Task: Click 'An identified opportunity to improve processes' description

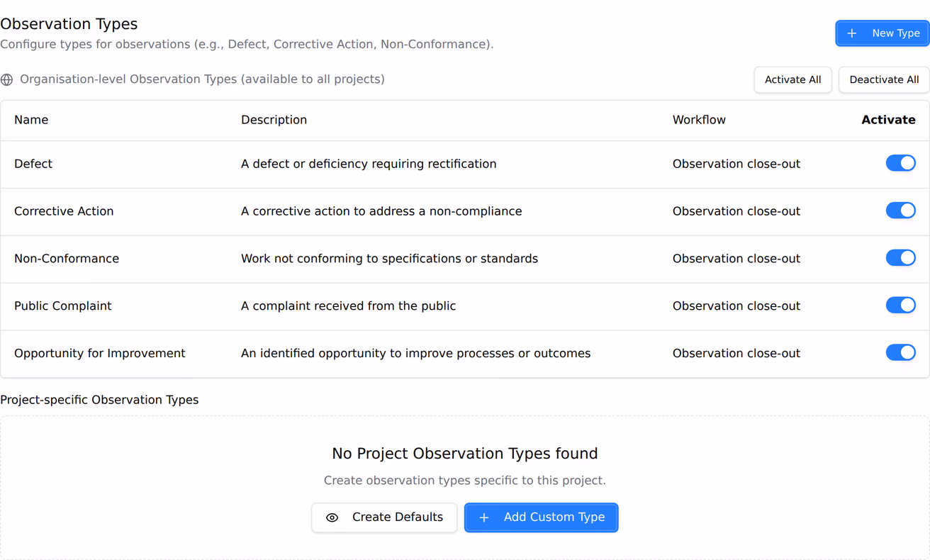Action: pyautogui.click(x=415, y=354)
